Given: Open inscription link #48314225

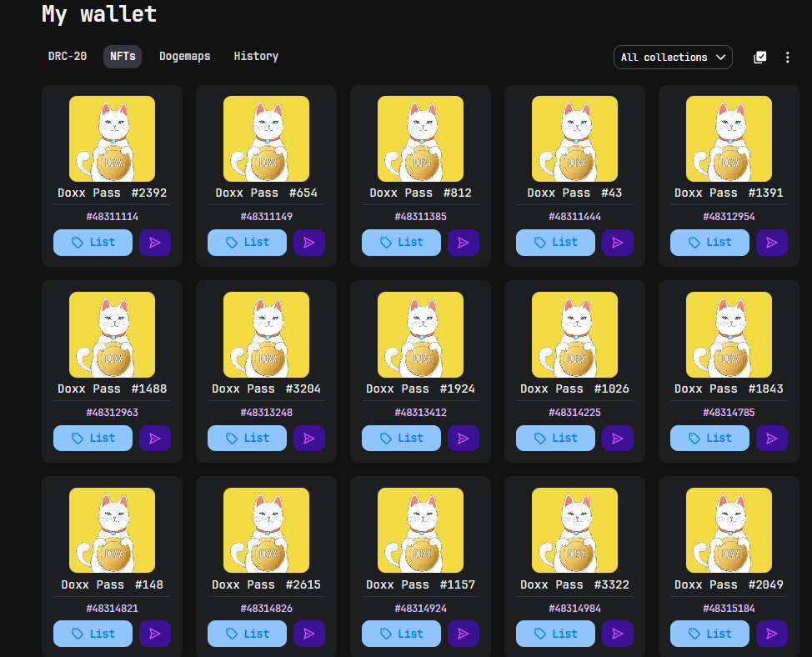Looking at the screenshot, I should coord(575,412).
